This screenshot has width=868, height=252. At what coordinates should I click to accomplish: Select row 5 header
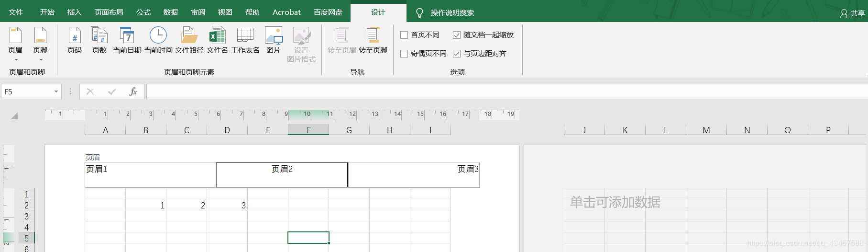pos(26,238)
